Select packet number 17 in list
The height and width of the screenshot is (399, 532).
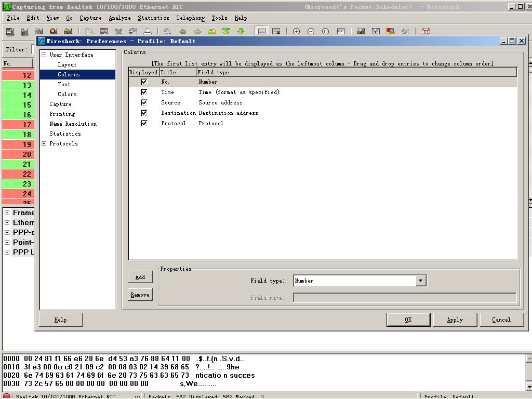coord(18,125)
